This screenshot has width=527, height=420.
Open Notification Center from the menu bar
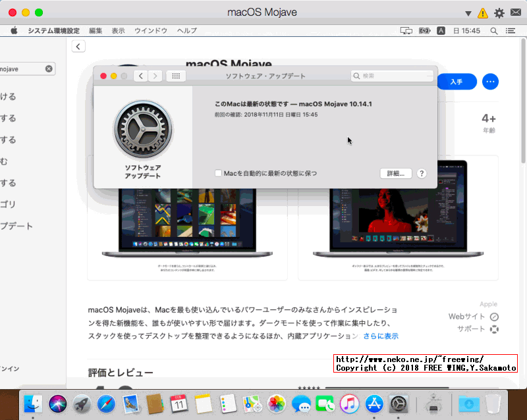511,30
